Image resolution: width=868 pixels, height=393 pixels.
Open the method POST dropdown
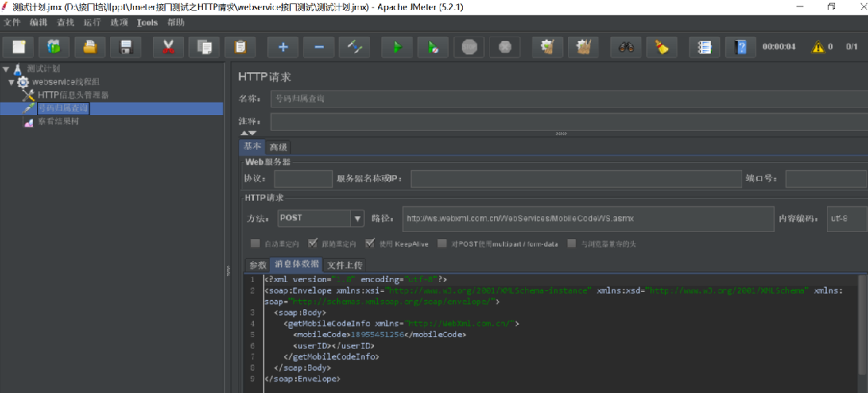point(358,218)
